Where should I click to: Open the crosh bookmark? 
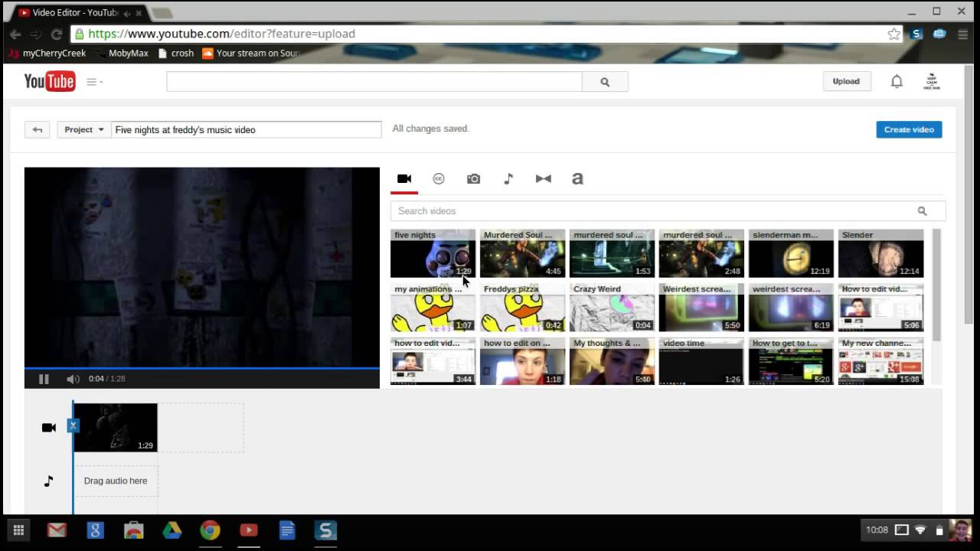(175, 54)
